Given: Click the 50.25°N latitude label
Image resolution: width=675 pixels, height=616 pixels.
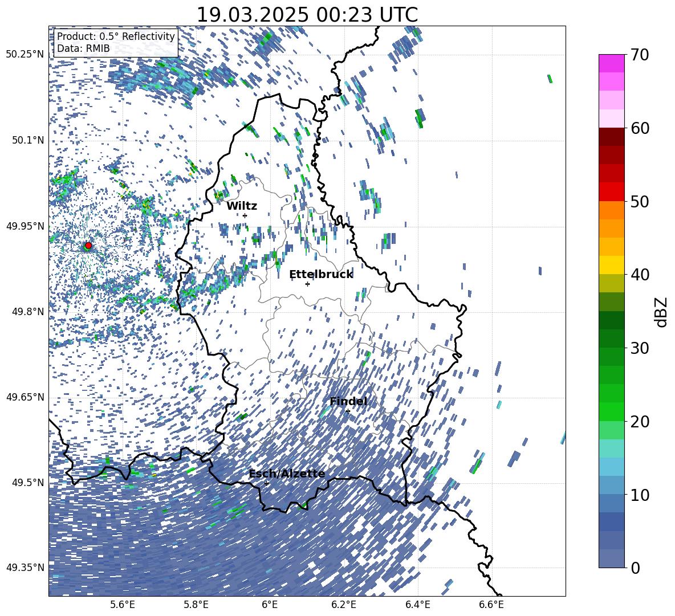Looking at the screenshot, I should (25, 55).
